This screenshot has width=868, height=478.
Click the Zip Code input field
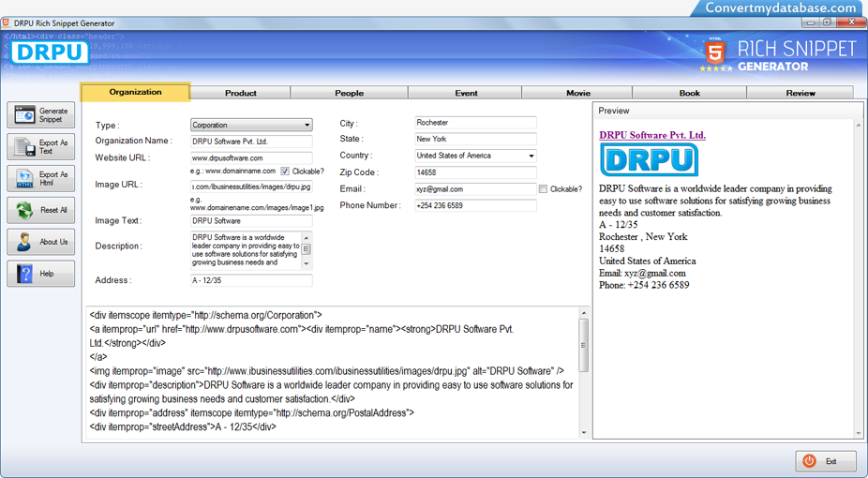[475, 172]
